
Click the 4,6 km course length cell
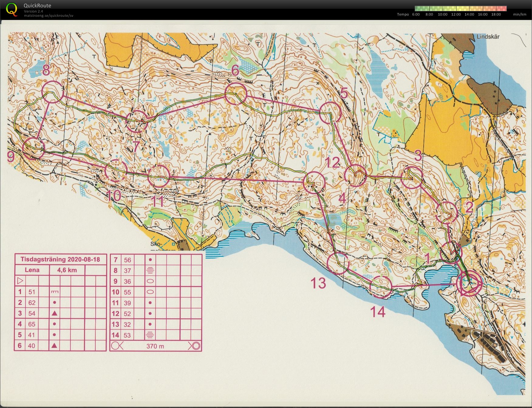[67, 270]
